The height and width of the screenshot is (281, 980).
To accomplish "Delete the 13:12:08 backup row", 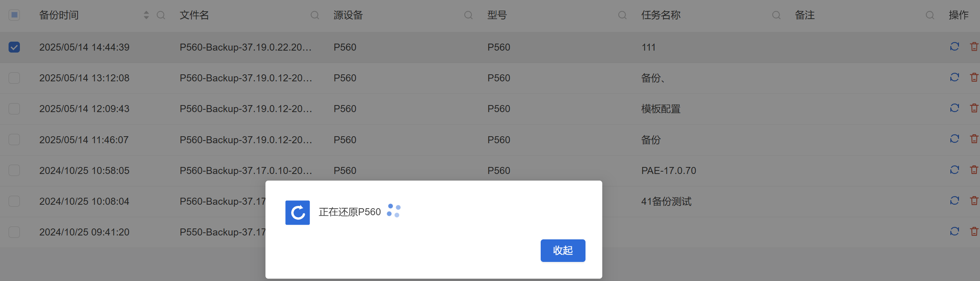I will [x=974, y=77].
